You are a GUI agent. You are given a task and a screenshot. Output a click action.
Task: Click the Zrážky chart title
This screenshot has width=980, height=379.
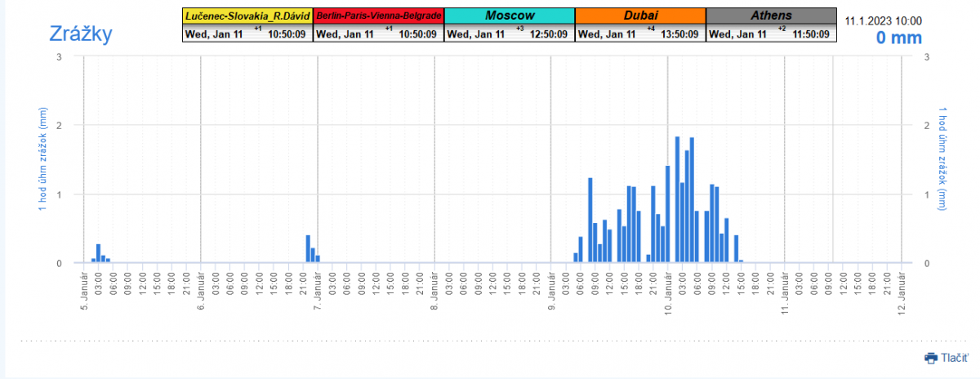81,34
